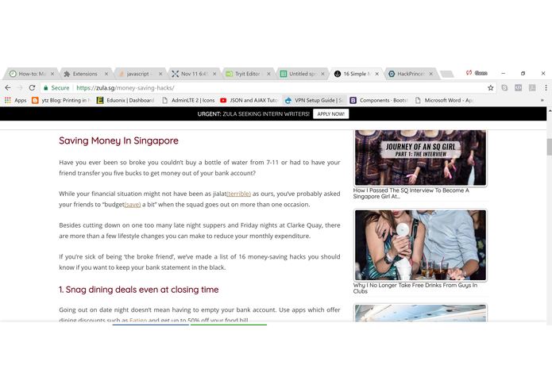Switch to the 'How-to' tab
552x392 pixels.
tap(30, 74)
